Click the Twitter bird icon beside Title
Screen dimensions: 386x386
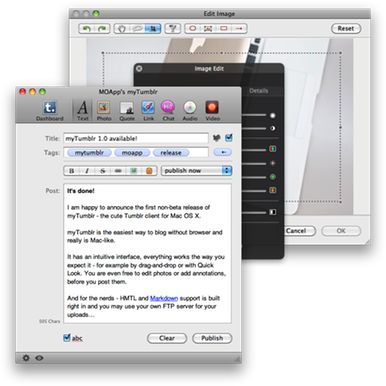click(x=217, y=138)
